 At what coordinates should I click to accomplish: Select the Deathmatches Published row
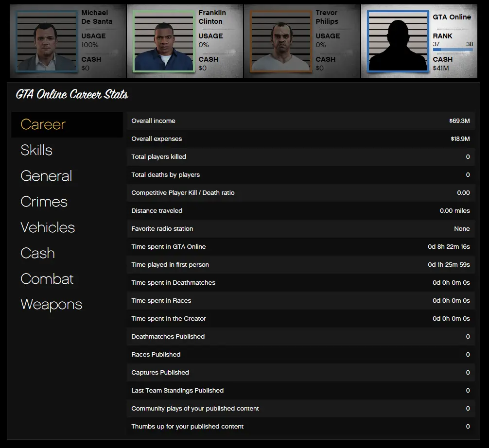tap(300, 336)
